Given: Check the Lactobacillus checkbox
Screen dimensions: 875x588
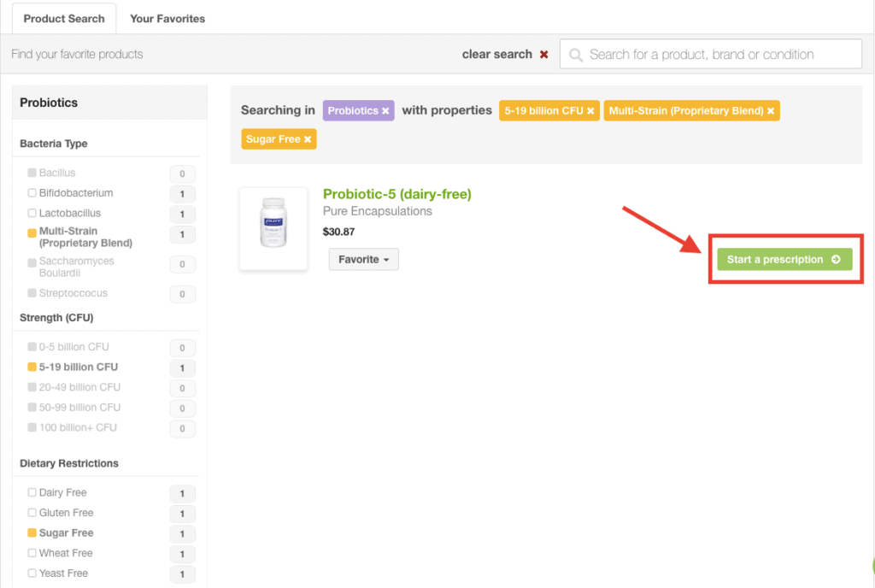Looking at the screenshot, I should point(32,213).
